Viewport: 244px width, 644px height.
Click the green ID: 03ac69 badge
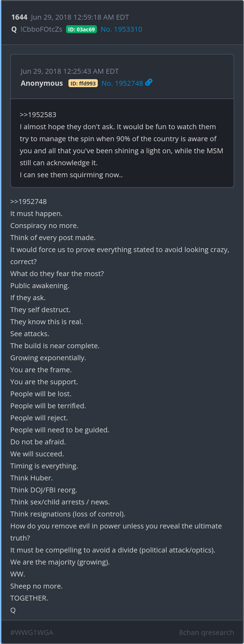pyautogui.click(x=81, y=29)
